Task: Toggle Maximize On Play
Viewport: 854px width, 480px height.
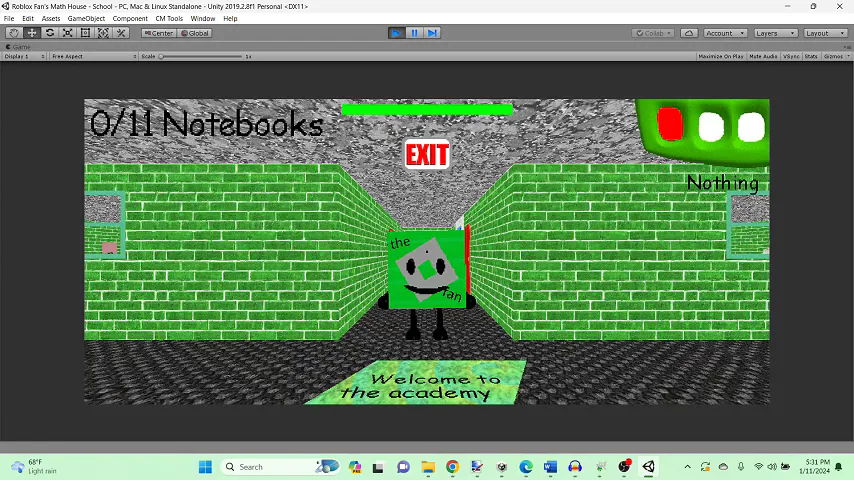Action: [x=721, y=56]
